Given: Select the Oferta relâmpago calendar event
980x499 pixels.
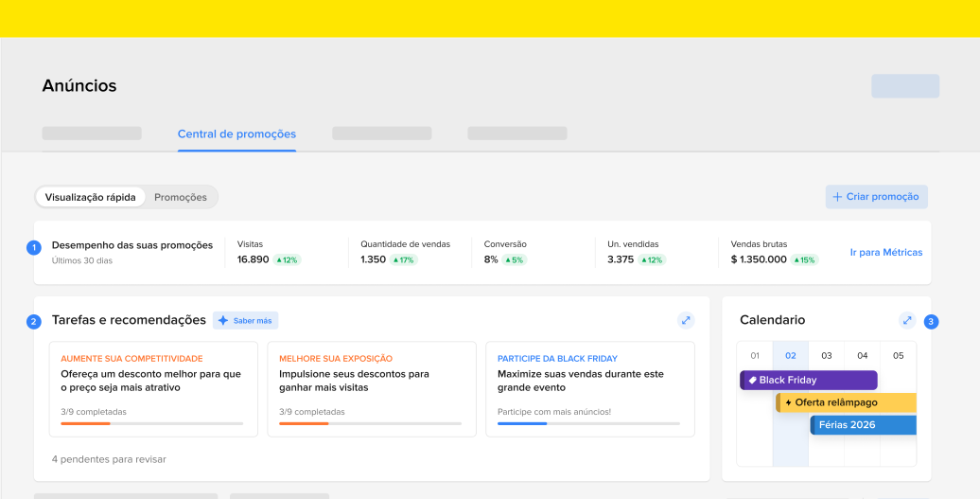Looking at the screenshot, I should point(847,402).
